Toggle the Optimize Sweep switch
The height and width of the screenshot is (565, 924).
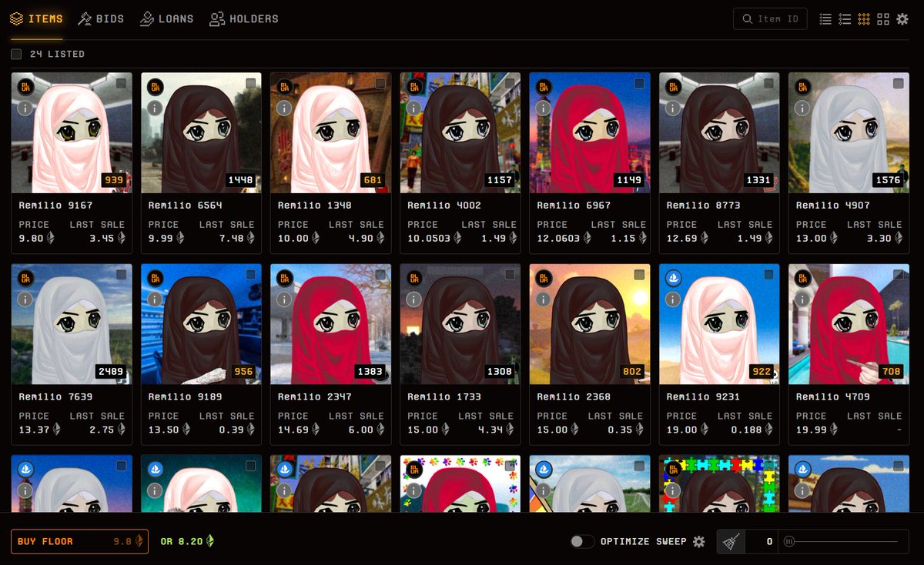[581, 541]
